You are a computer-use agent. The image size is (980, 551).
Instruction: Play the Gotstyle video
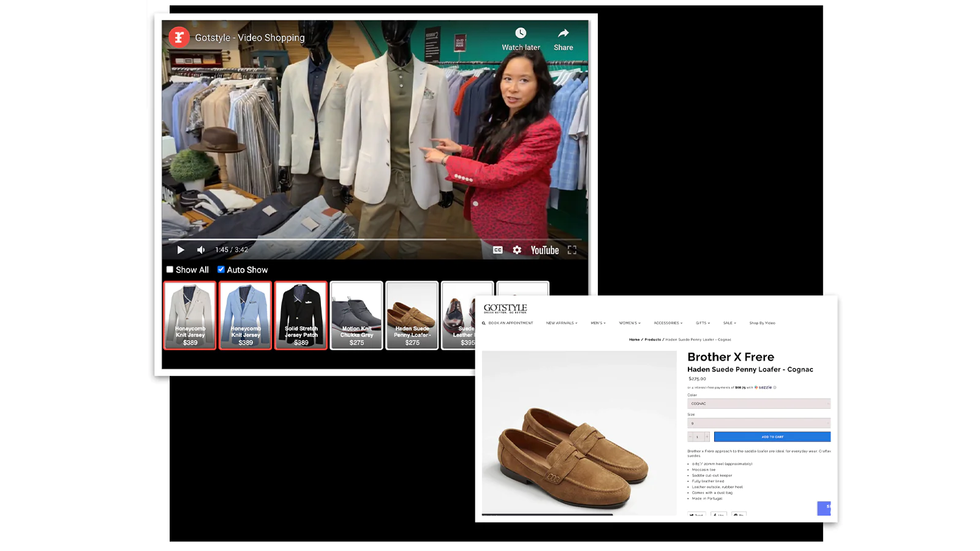[181, 250]
